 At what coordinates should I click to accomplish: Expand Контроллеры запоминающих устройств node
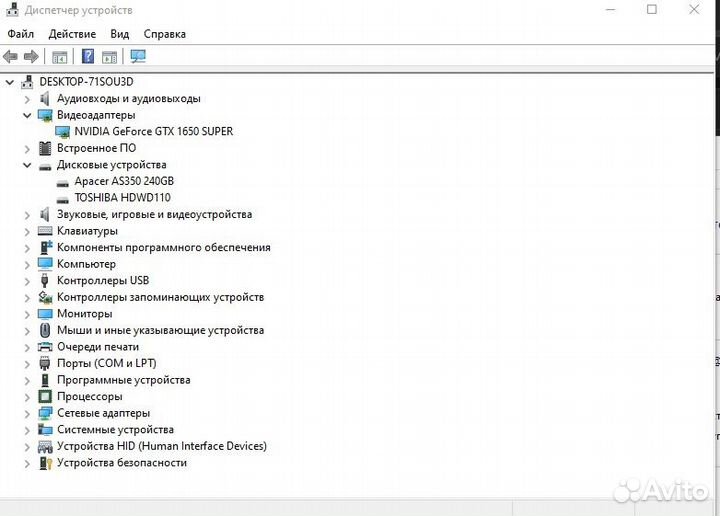(x=27, y=297)
